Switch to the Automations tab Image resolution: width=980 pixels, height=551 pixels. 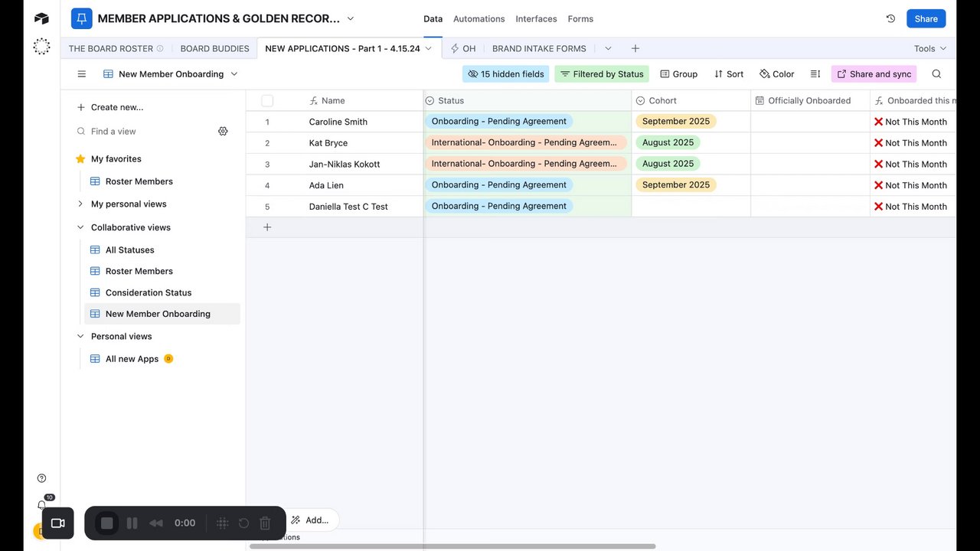[479, 18]
